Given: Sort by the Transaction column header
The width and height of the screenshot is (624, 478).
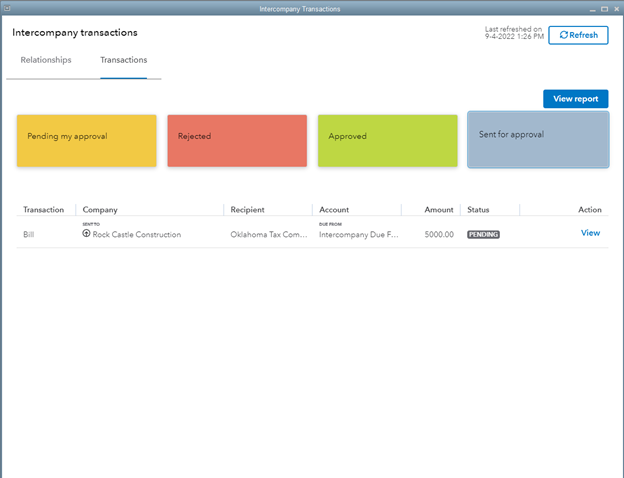Looking at the screenshot, I should pos(43,210).
